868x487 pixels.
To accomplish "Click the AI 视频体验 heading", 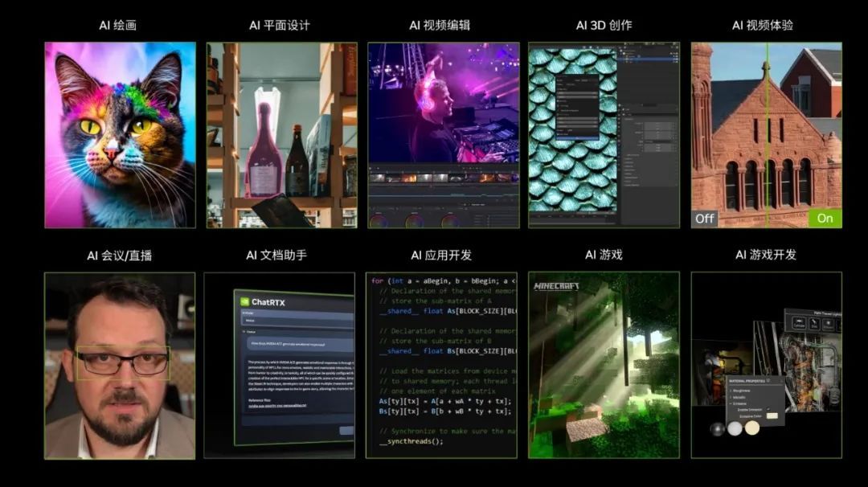I will [763, 25].
